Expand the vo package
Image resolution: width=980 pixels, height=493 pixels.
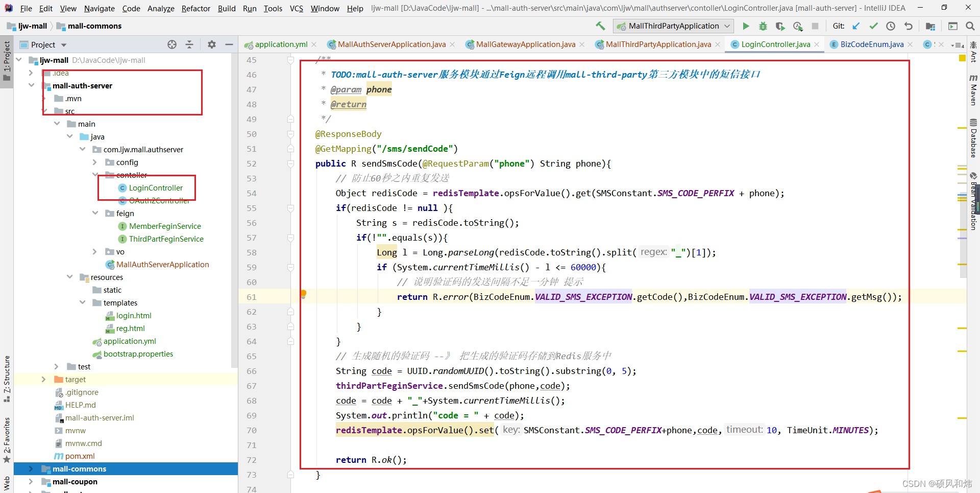[95, 251]
